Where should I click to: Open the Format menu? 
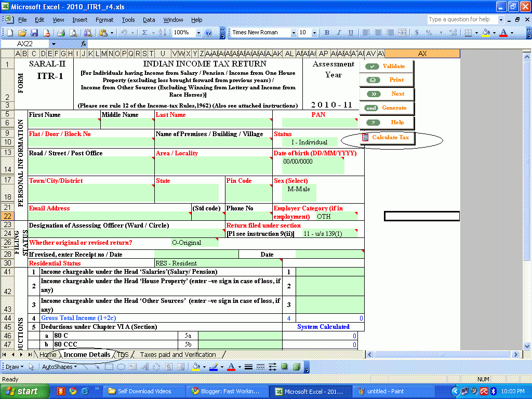click(104, 20)
